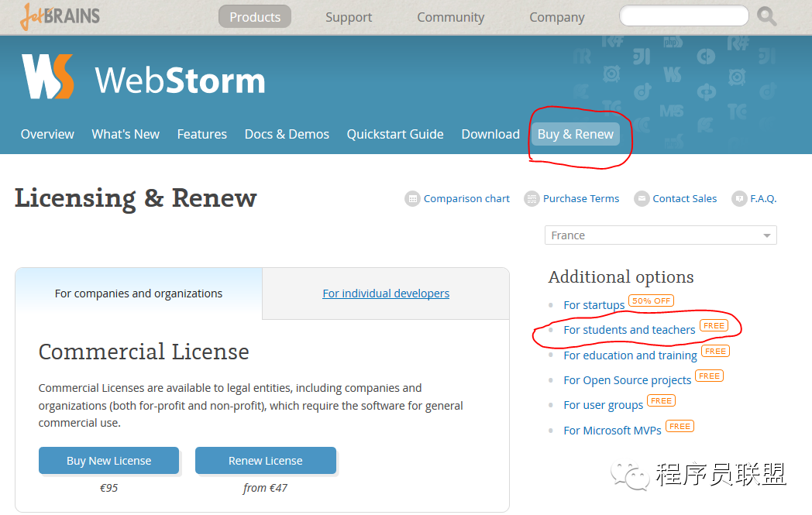The width and height of the screenshot is (812, 515).
Task: Select the Buy & Renew tab
Action: 576,134
